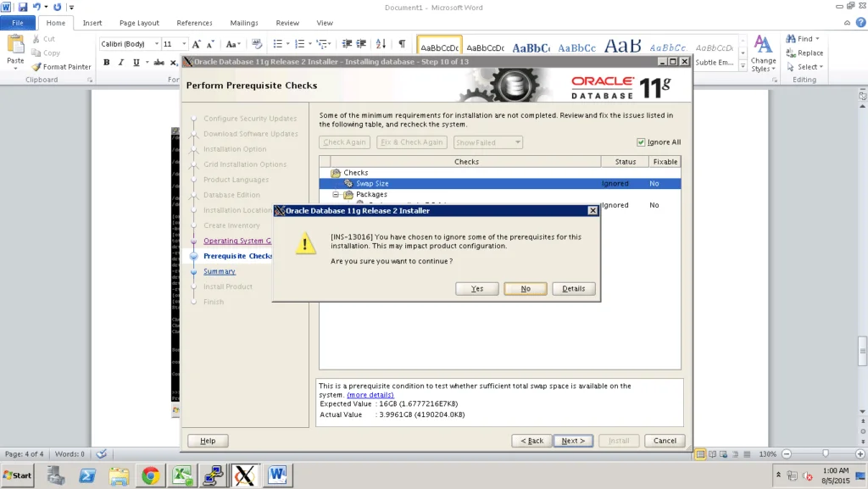The width and height of the screenshot is (868, 489).
Task: Select Format Painter in Word ribbon
Action: 61,66
